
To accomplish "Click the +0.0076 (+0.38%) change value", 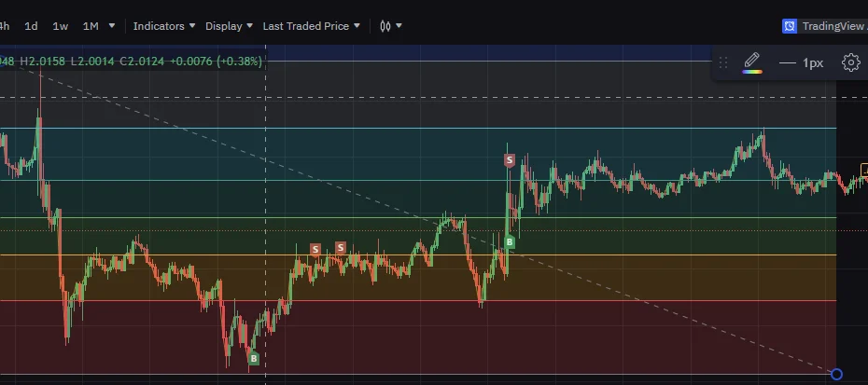I will tap(216, 62).
